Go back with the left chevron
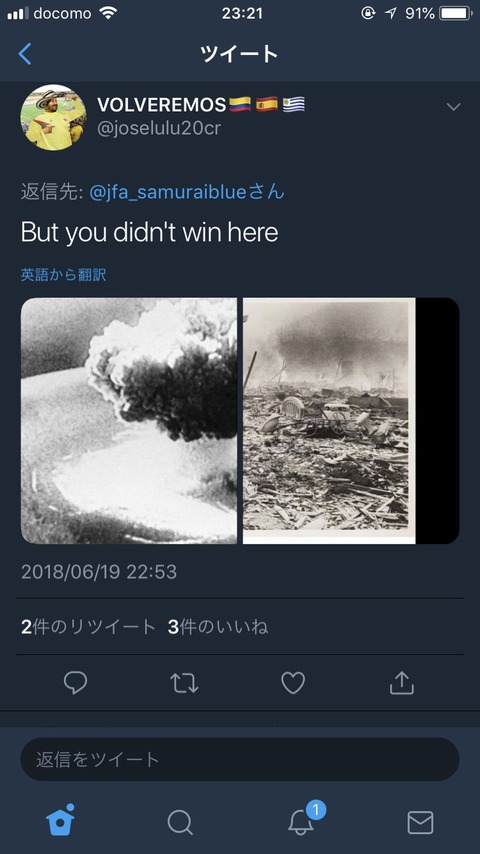This screenshot has width=480, height=854. pos(25,54)
